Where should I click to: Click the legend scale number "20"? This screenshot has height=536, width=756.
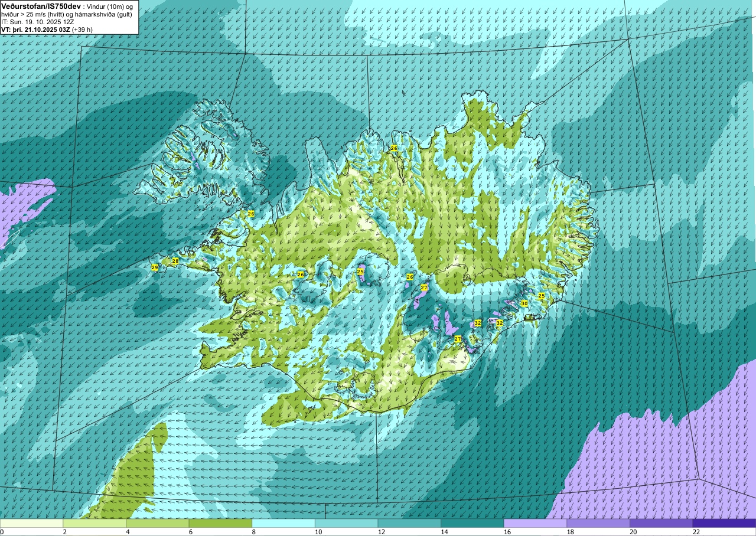[x=633, y=532]
